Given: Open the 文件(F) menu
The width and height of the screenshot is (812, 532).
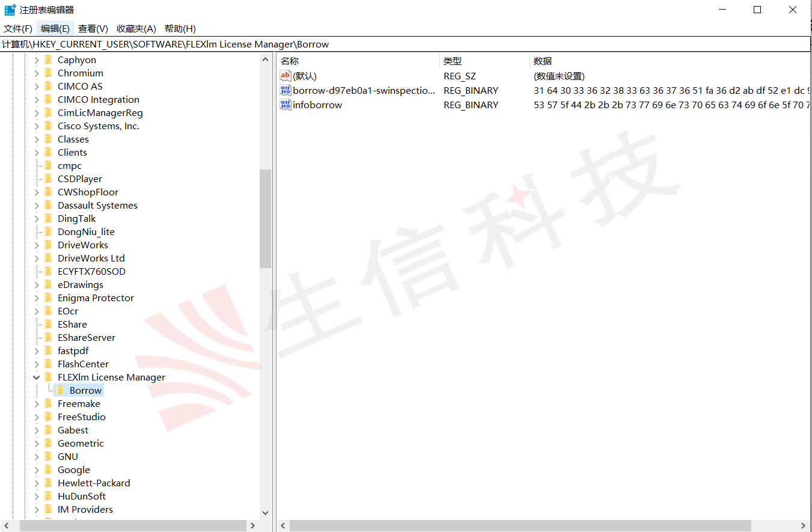Looking at the screenshot, I should [x=18, y=28].
